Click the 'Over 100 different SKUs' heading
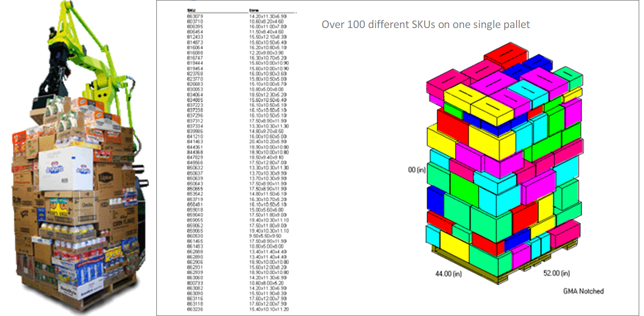 pyautogui.click(x=425, y=25)
